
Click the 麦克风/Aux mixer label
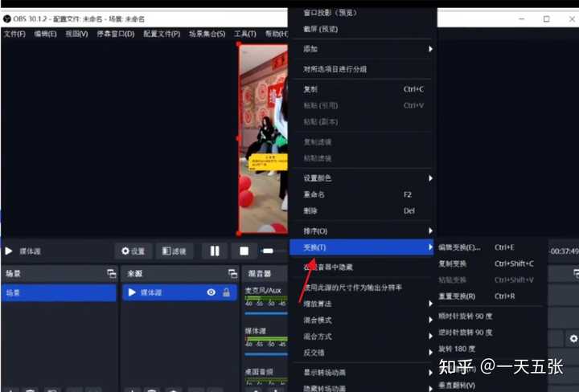click(263, 290)
